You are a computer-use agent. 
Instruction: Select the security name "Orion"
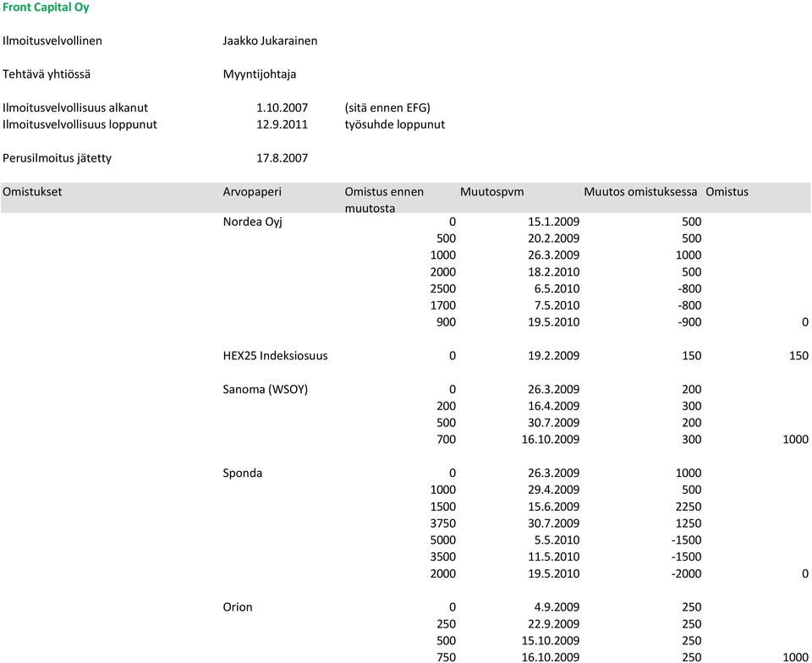pos(238,606)
